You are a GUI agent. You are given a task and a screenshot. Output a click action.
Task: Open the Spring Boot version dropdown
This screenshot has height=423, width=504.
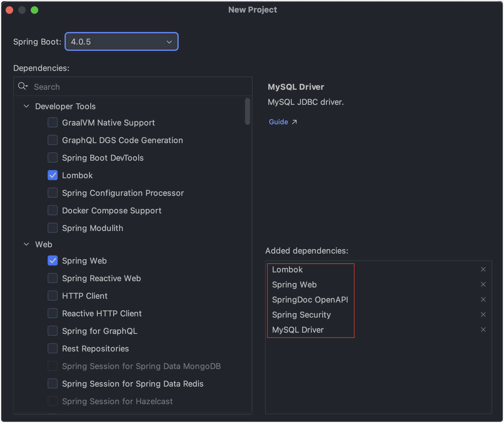click(122, 42)
